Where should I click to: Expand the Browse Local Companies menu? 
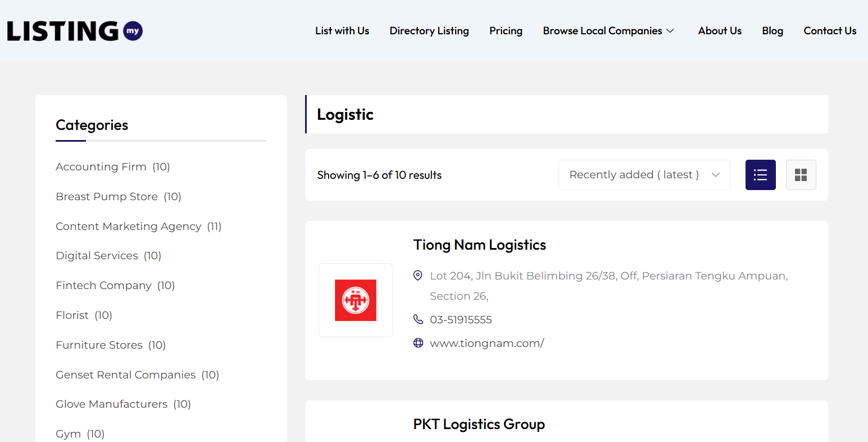[x=608, y=31]
